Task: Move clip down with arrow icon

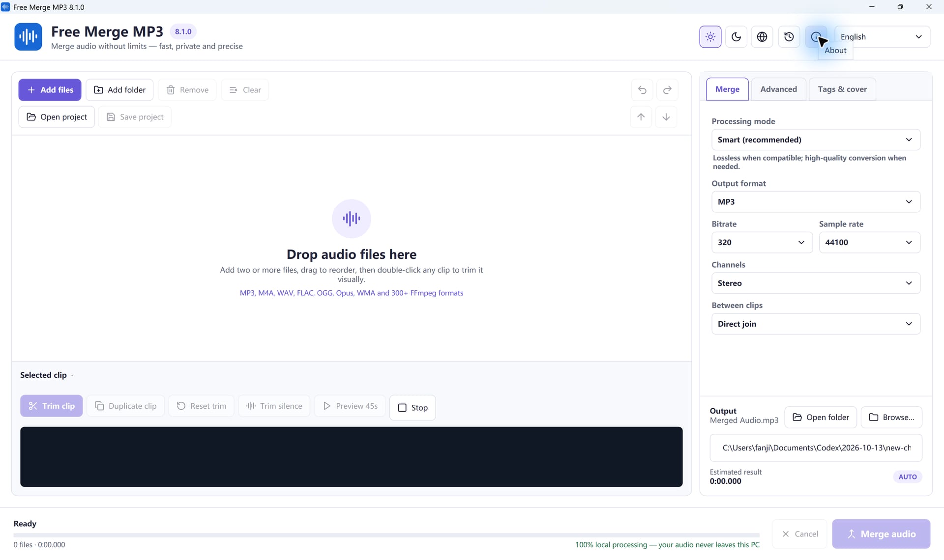Action: 666,117
